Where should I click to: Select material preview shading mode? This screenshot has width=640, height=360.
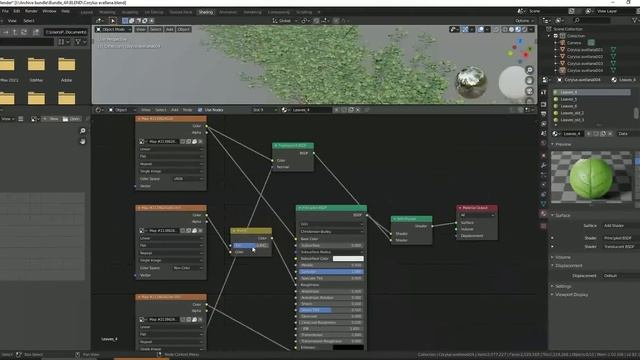[x=518, y=29]
